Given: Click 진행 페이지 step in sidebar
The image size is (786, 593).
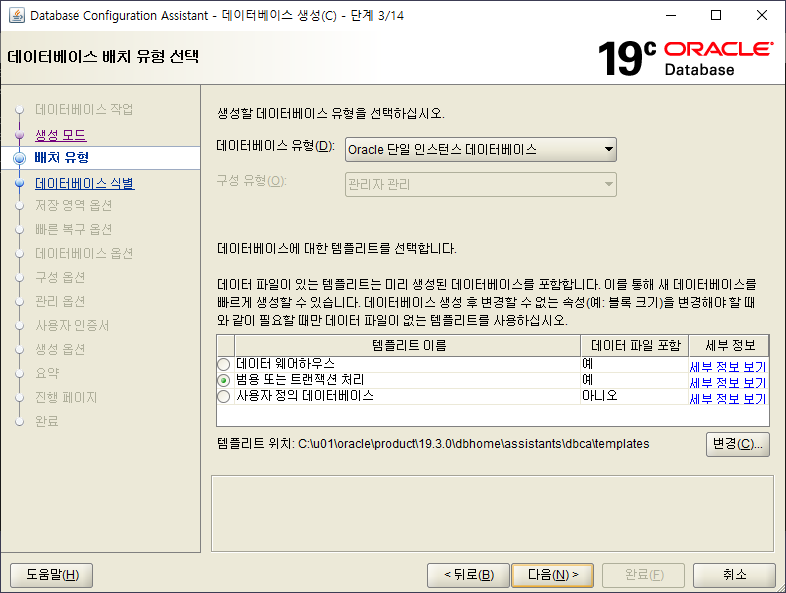Looking at the screenshot, I should coord(66,398).
